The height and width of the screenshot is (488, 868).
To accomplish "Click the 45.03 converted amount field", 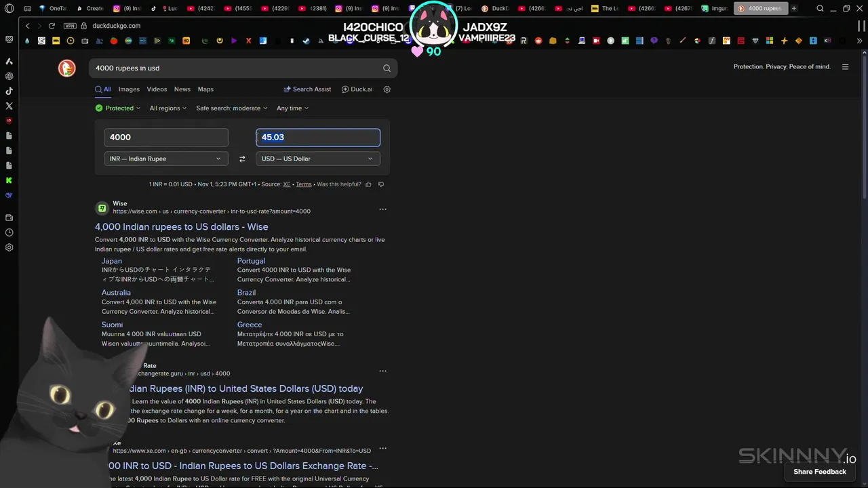I will click(318, 138).
